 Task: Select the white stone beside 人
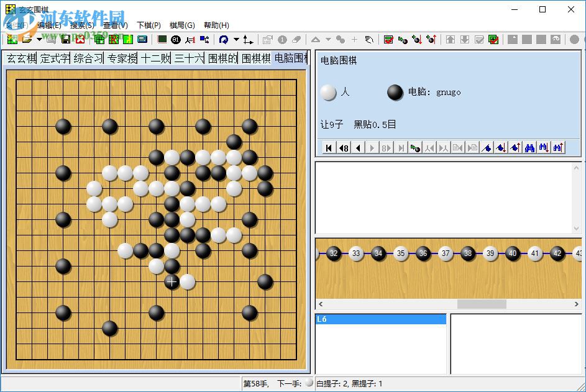point(328,93)
